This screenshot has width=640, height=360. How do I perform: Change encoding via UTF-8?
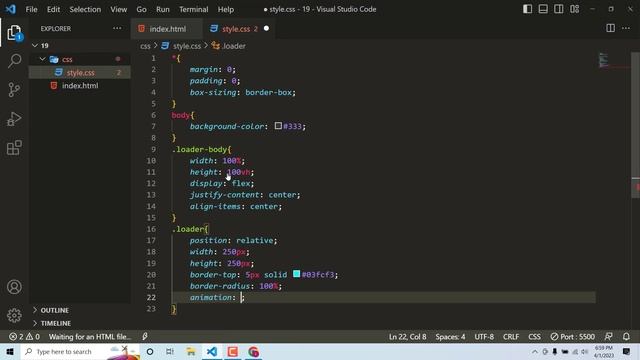pos(484,337)
